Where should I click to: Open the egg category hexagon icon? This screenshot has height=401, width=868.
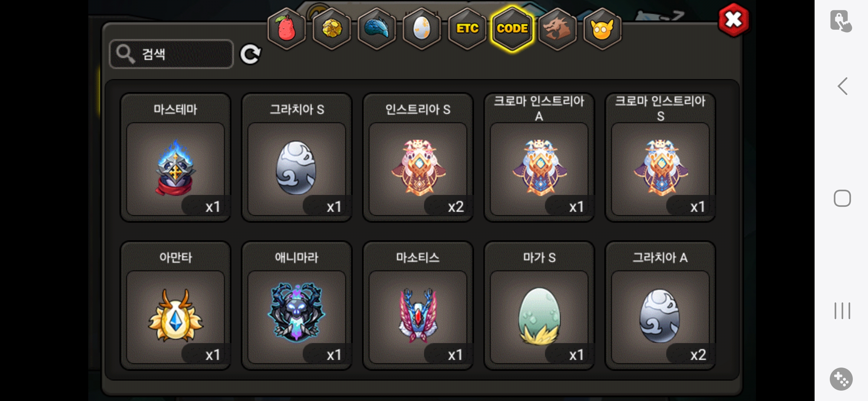coord(422,29)
